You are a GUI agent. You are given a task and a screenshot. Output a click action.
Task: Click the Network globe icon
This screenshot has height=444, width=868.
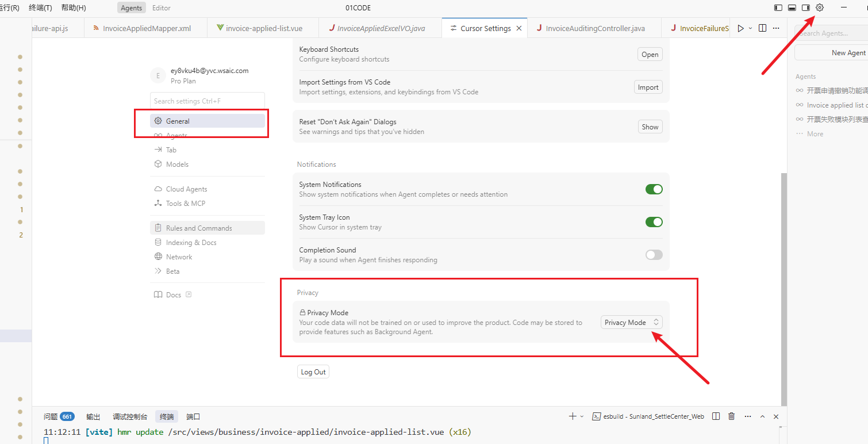[158, 257]
